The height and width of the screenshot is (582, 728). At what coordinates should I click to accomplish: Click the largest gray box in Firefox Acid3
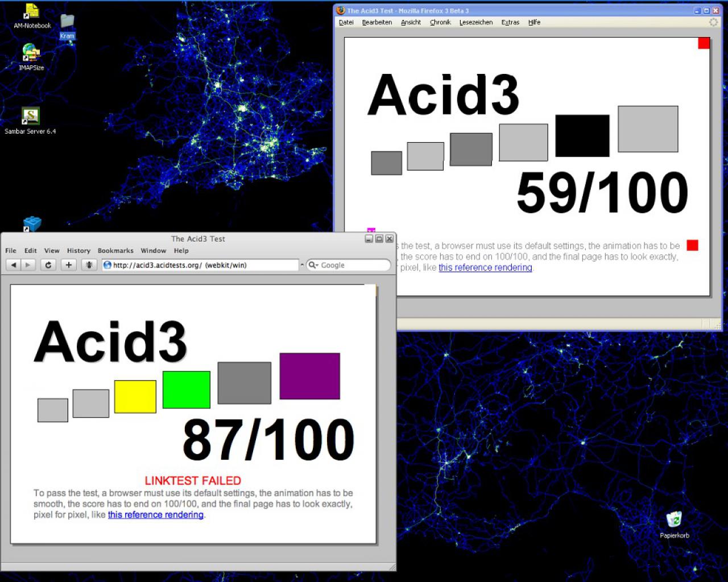pyautogui.click(x=648, y=129)
